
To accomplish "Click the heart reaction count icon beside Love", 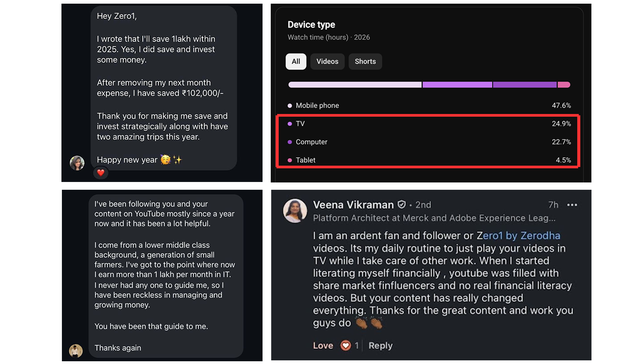I will click(x=346, y=346).
